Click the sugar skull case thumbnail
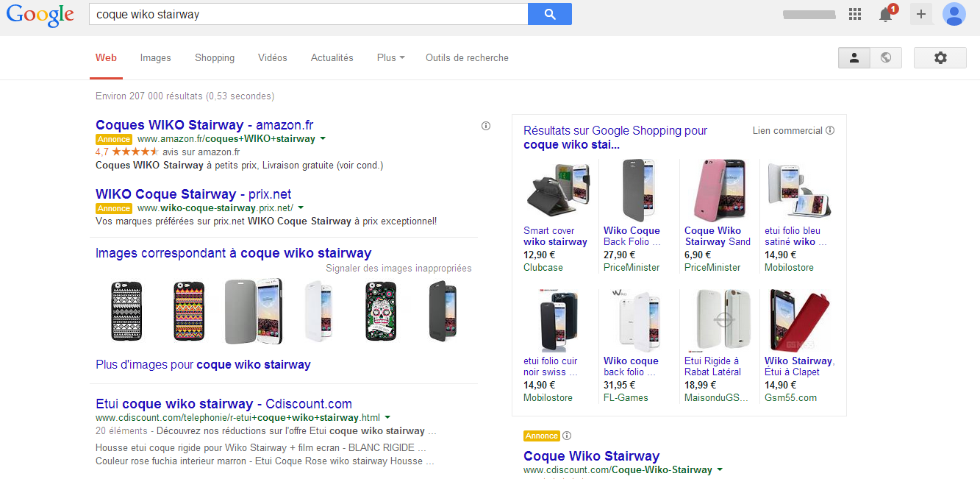This screenshot has height=479, width=980. pyautogui.click(x=381, y=311)
